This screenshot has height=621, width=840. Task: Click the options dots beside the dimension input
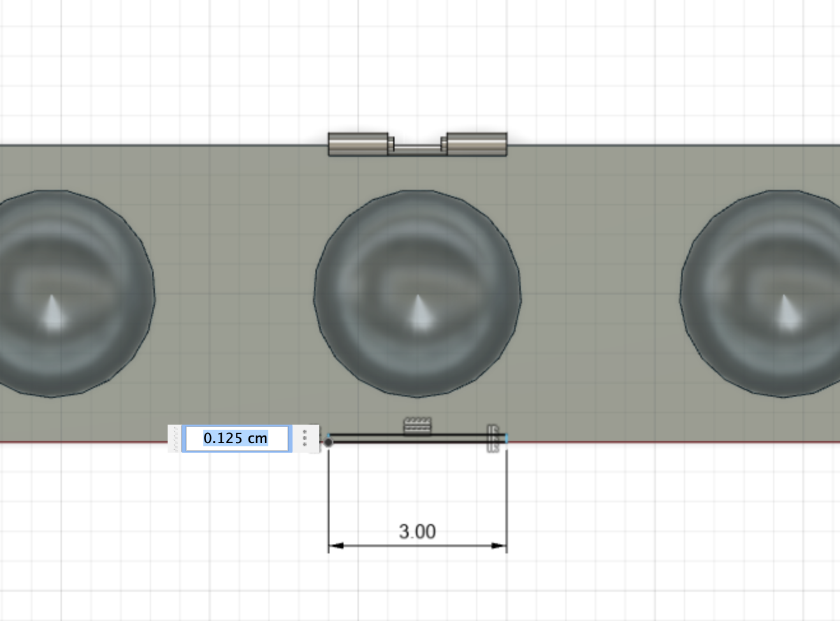pyautogui.click(x=306, y=438)
